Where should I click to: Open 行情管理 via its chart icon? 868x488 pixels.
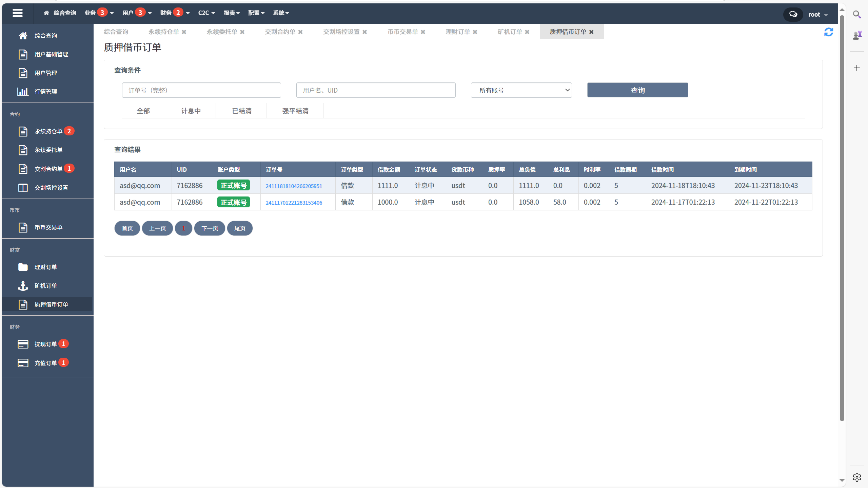coord(23,91)
